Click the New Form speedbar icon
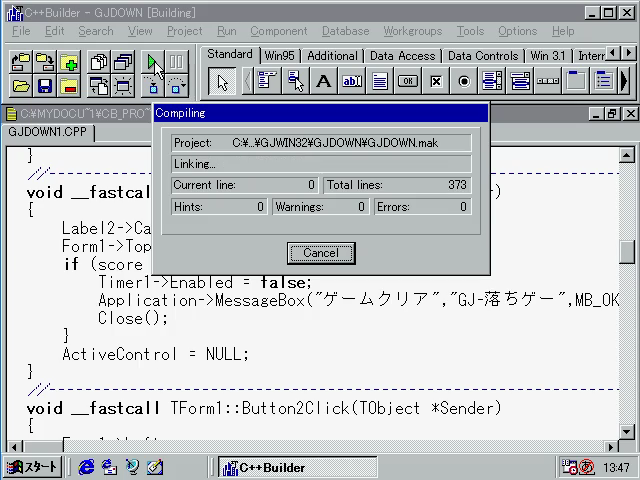640x480 pixels. [123, 86]
